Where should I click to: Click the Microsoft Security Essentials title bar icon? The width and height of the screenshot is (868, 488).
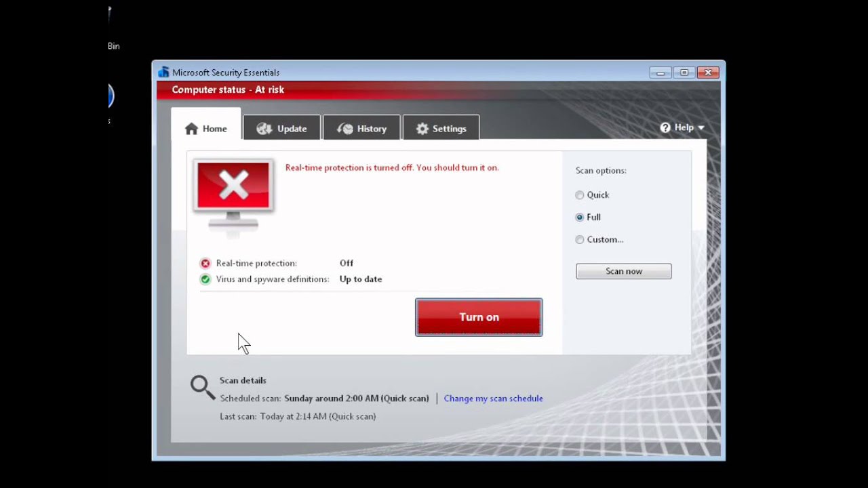coord(163,73)
